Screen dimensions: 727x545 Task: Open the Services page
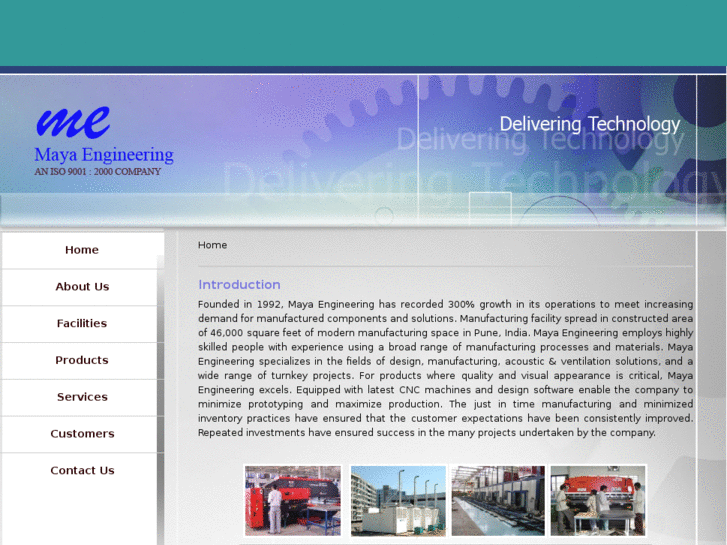point(82,397)
